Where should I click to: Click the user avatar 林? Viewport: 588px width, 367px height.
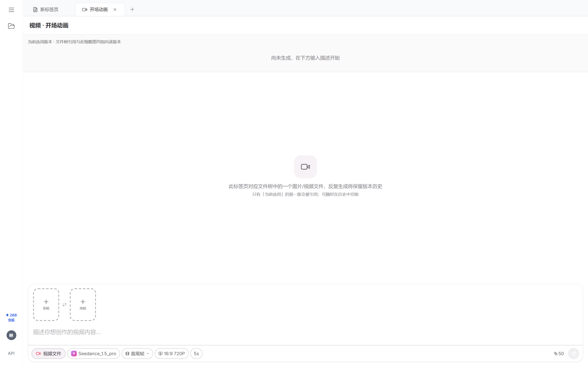coord(11,335)
